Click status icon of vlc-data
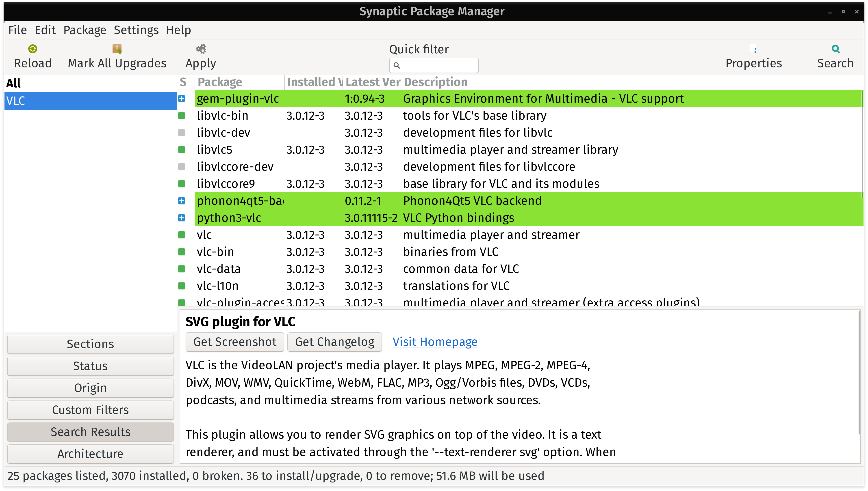Image resolution: width=868 pixels, height=491 pixels. (x=182, y=269)
